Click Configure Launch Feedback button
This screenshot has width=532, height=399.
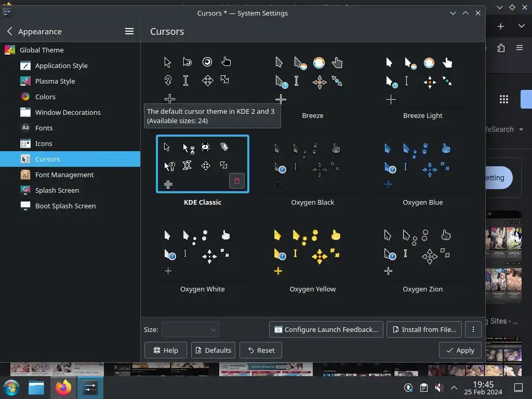point(326,329)
